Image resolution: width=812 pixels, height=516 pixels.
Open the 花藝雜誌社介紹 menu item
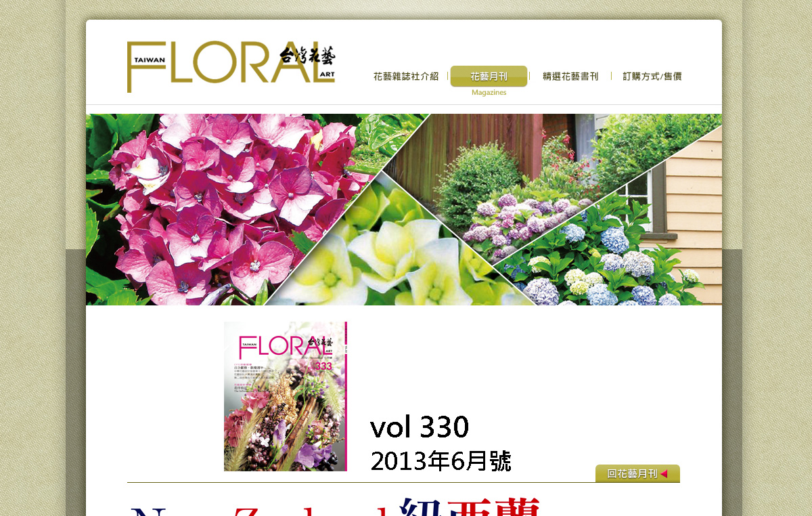point(406,77)
